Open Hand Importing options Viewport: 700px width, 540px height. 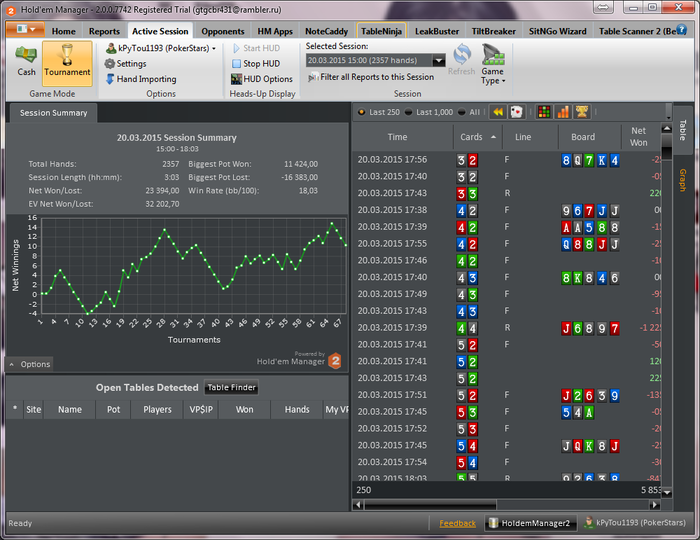click(141, 79)
